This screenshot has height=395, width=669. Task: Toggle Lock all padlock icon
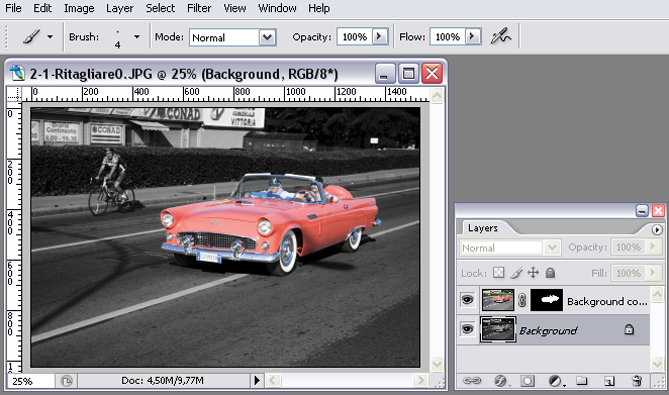[x=550, y=273]
